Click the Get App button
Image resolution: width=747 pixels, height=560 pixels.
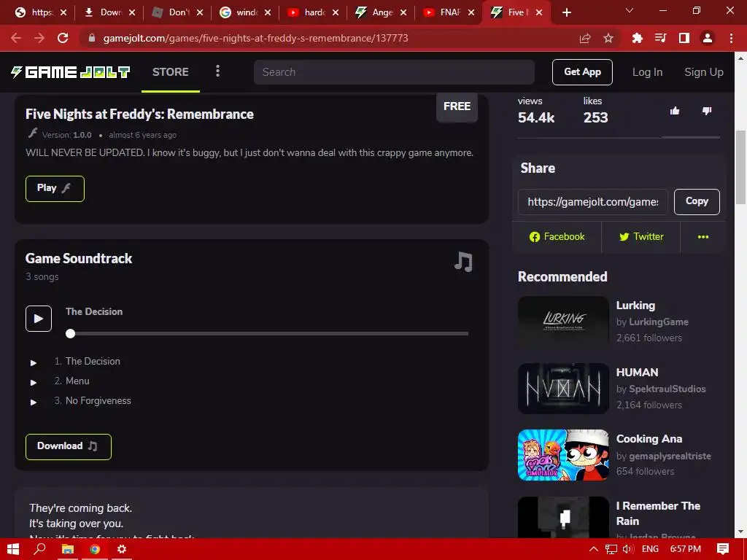pos(582,72)
